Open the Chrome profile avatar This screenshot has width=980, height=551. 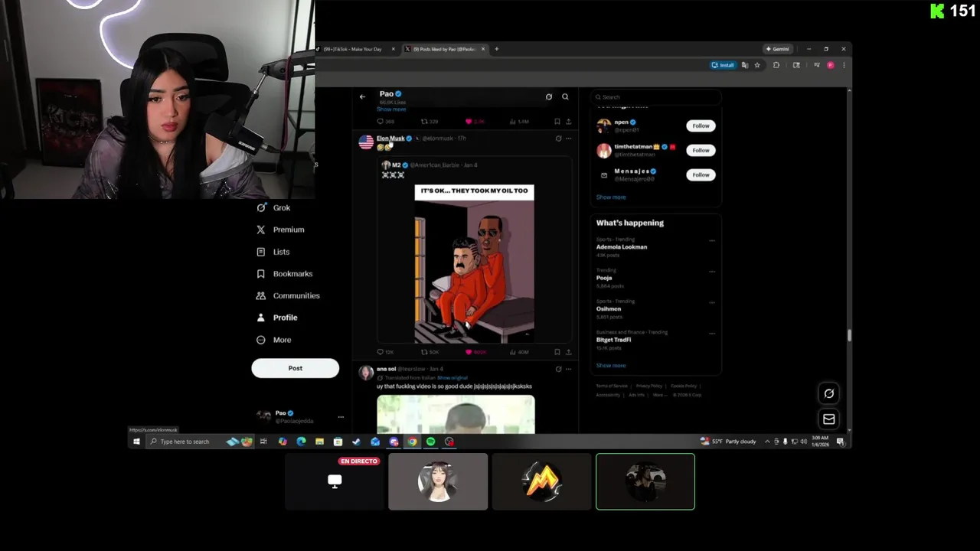(x=830, y=65)
